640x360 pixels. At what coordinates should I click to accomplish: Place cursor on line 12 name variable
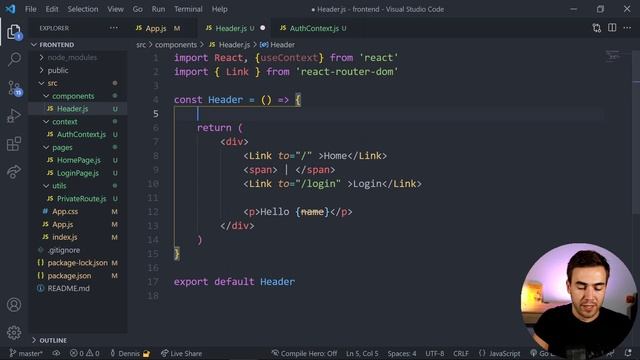pos(312,212)
